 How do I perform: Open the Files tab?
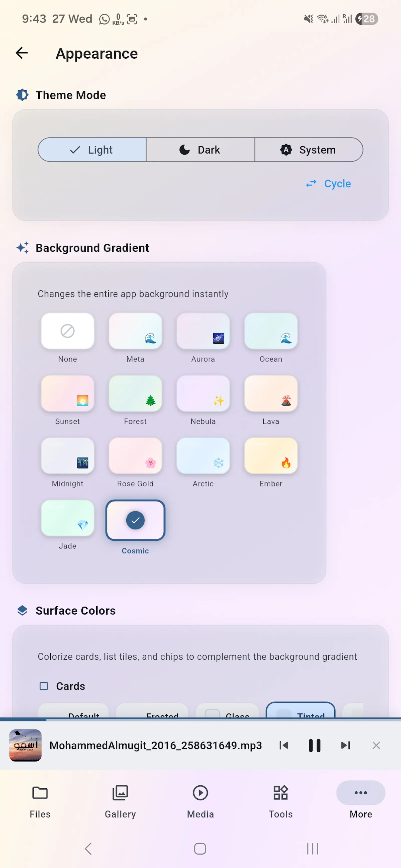click(40, 801)
